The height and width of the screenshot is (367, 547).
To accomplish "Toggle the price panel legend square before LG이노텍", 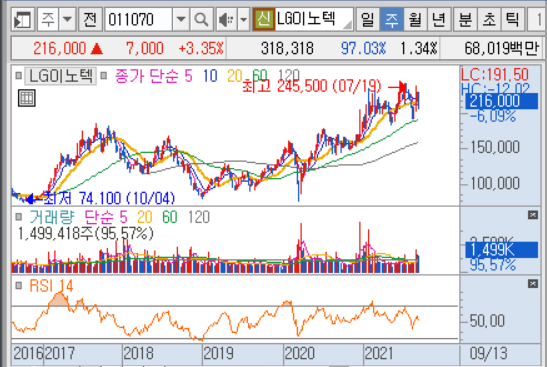I will [19, 75].
